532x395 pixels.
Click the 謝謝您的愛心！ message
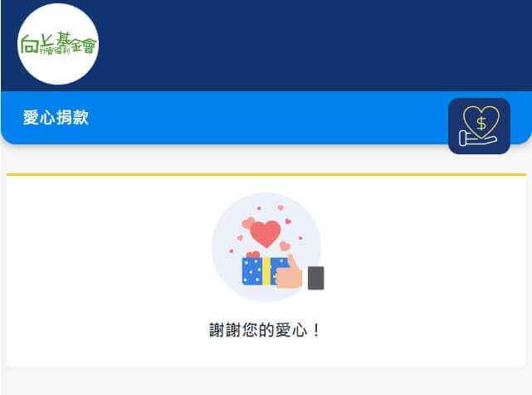click(x=265, y=329)
